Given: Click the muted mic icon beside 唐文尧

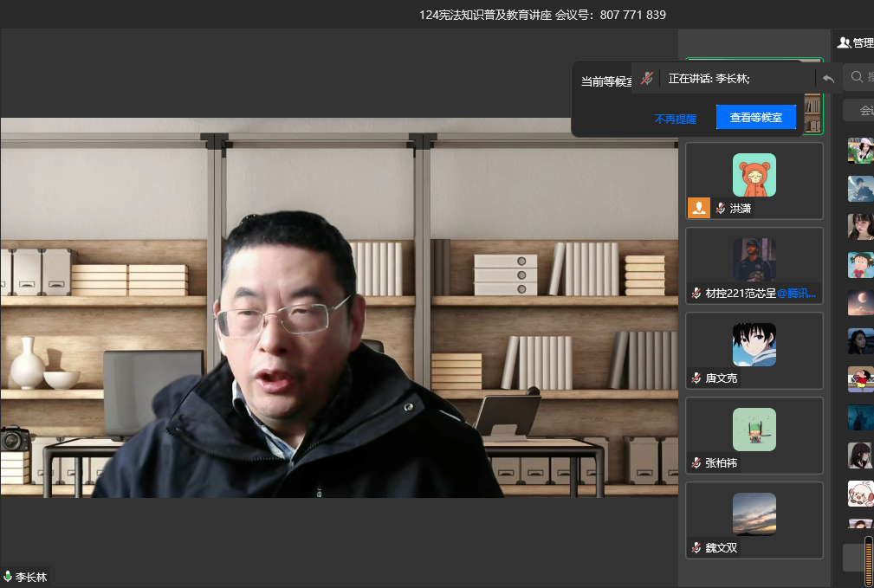Looking at the screenshot, I should click(696, 378).
